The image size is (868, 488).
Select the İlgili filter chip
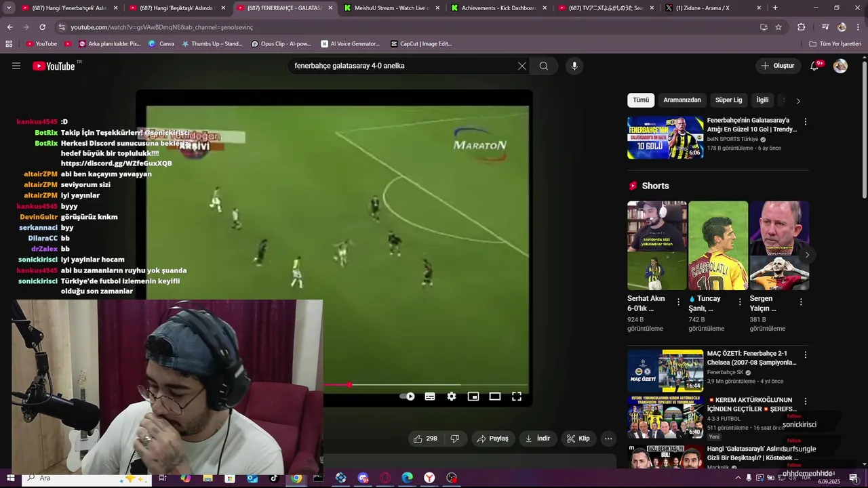[x=763, y=100]
